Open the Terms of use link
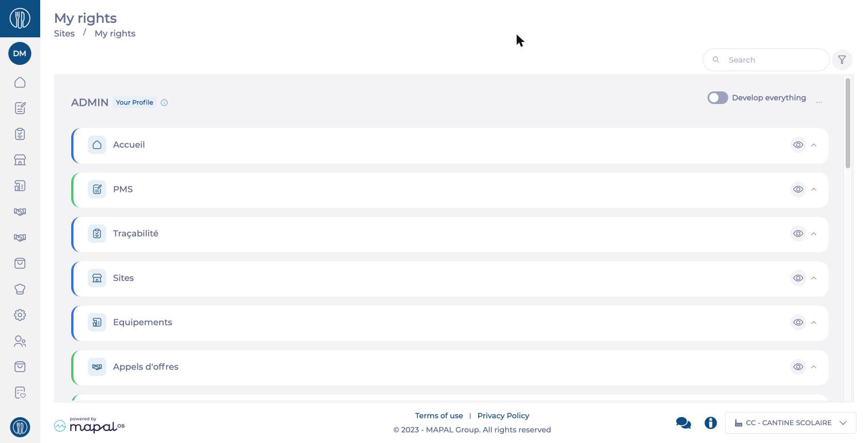Image resolution: width=868 pixels, height=443 pixels. click(x=439, y=415)
